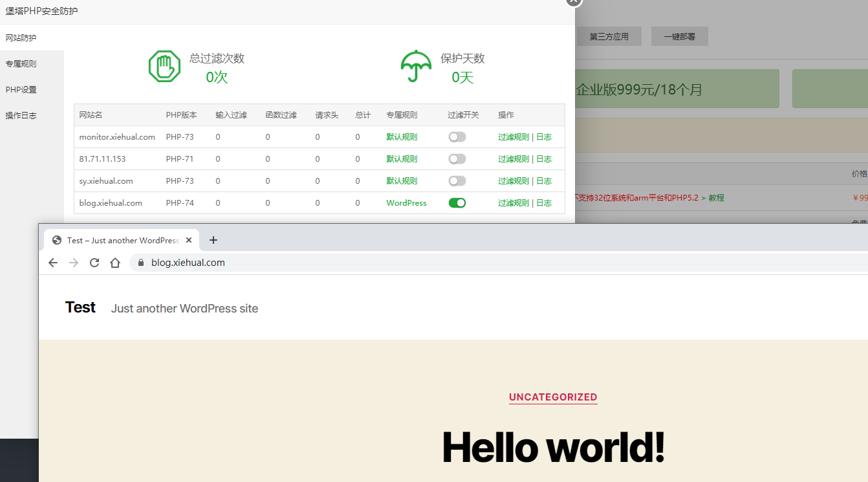Screen dimensions: 868x482
Task: Open the Hello world! post title
Action: click(553, 448)
